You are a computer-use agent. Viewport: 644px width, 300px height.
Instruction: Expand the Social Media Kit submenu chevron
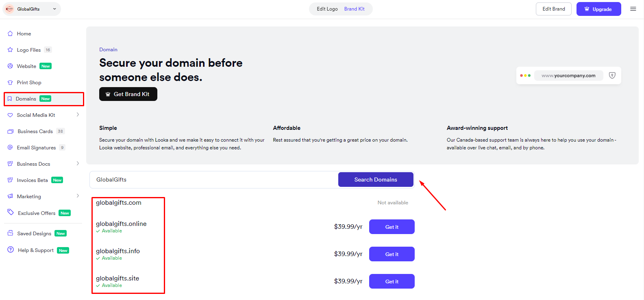pyautogui.click(x=78, y=115)
